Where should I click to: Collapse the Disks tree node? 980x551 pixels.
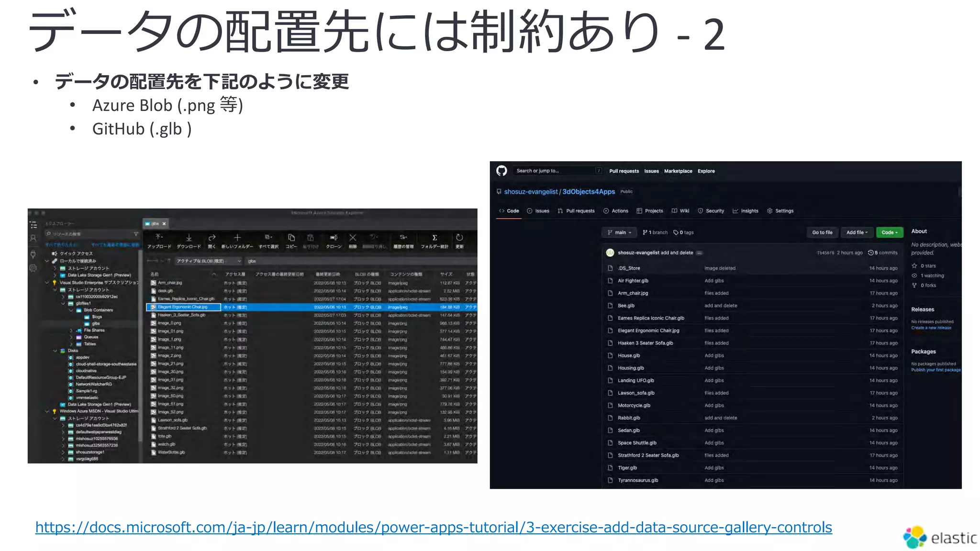coord(55,351)
